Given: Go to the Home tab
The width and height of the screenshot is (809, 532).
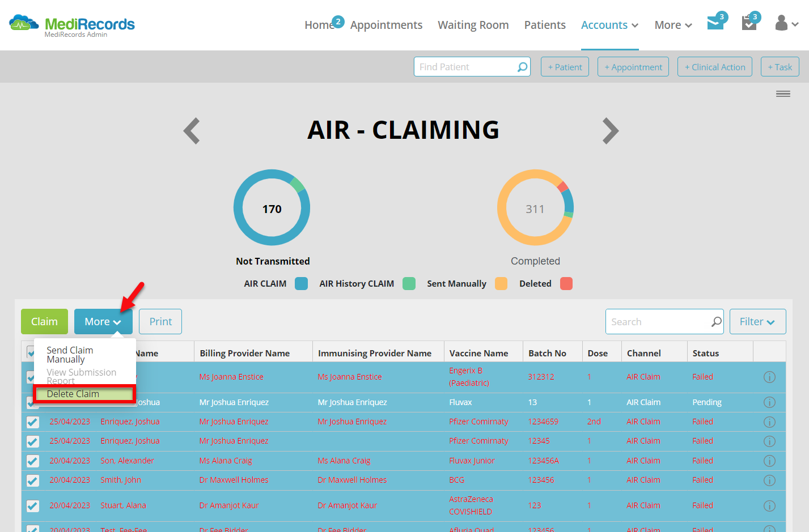Looking at the screenshot, I should [319, 25].
